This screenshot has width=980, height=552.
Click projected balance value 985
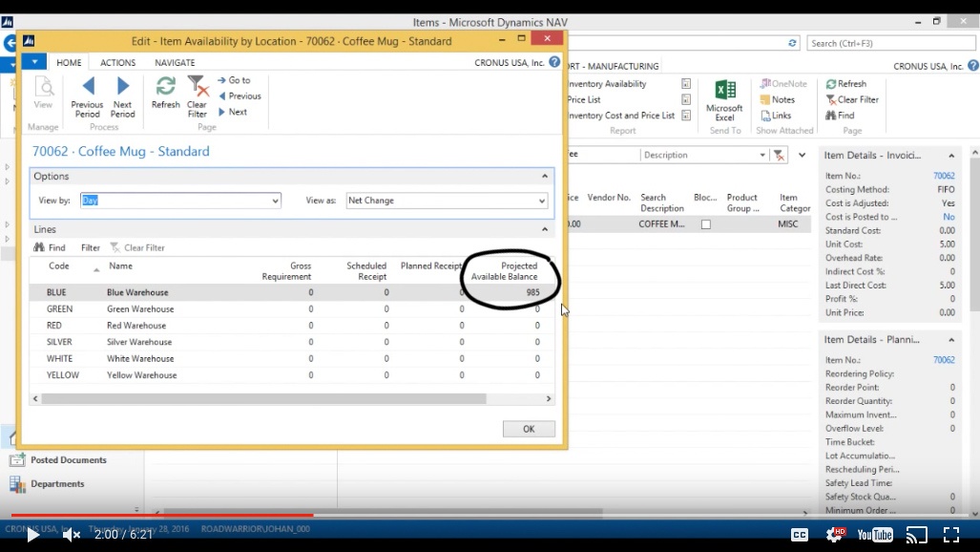click(532, 292)
